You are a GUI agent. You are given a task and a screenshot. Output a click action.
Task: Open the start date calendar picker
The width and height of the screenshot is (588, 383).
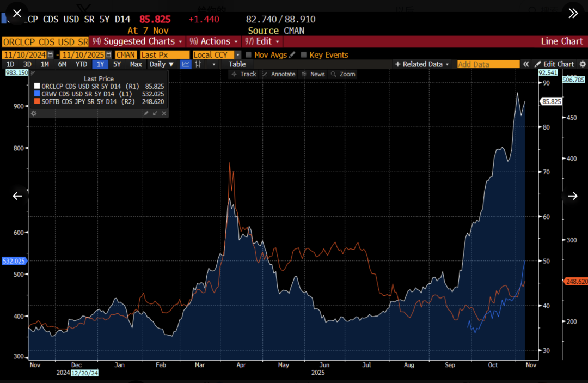(x=51, y=55)
